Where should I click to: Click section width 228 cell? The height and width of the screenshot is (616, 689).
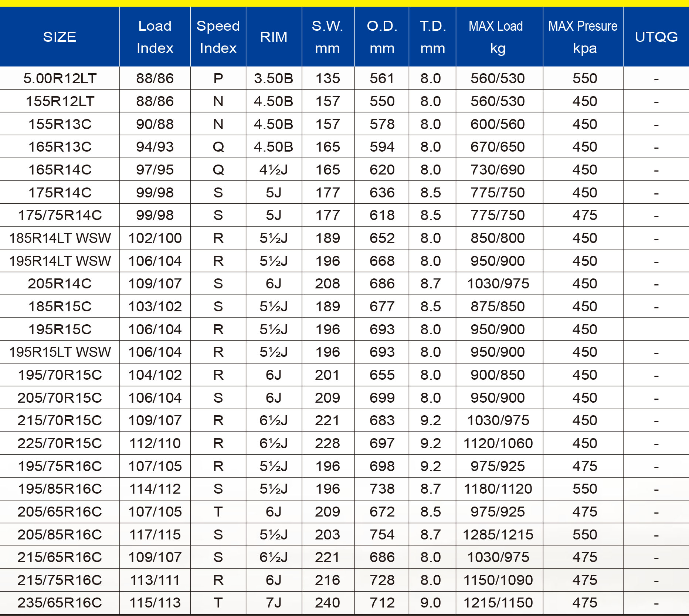[x=328, y=443]
